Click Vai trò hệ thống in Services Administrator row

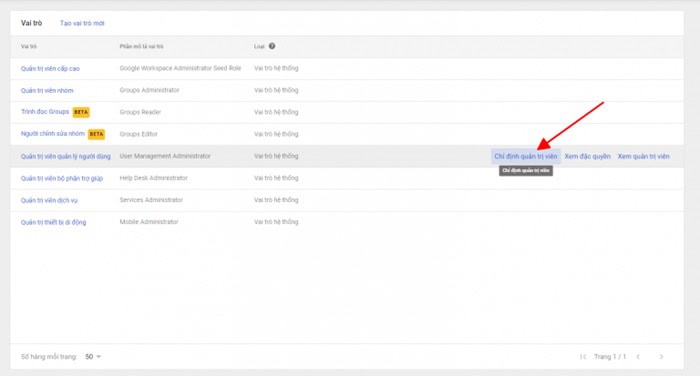coord(276,200)
